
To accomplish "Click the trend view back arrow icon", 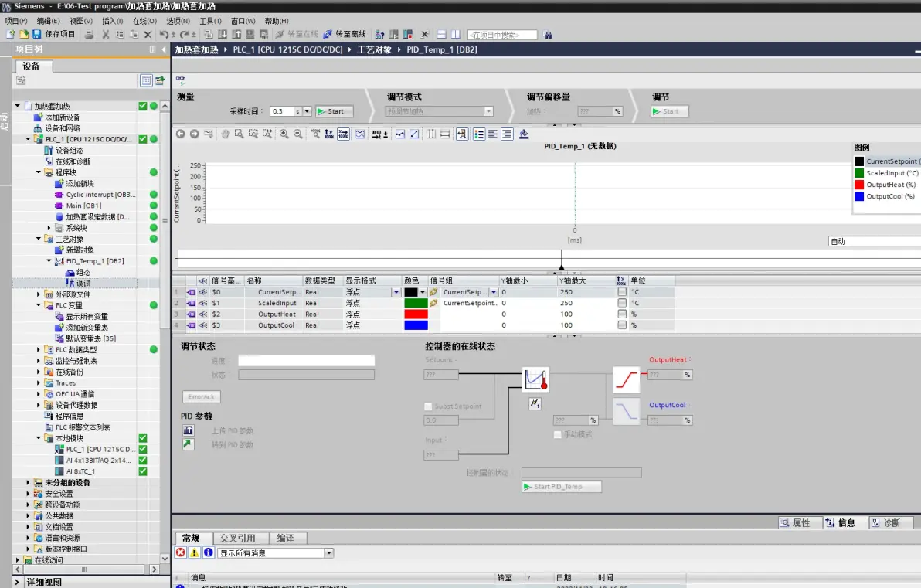I will coord(180,134).
